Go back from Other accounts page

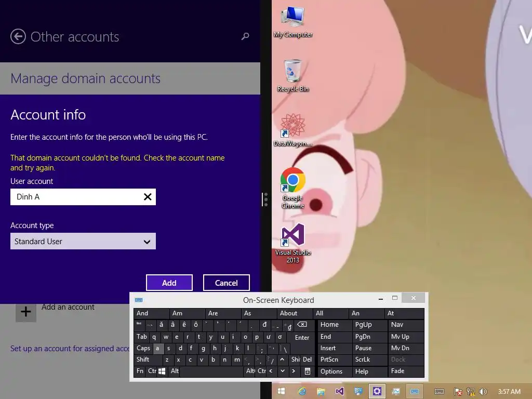click(x=18, y=37)
